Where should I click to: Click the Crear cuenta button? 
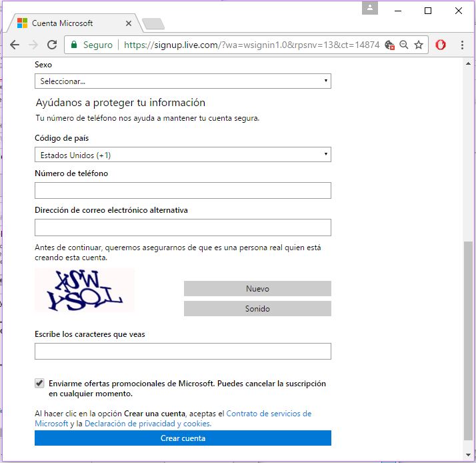tap(183, 438)
